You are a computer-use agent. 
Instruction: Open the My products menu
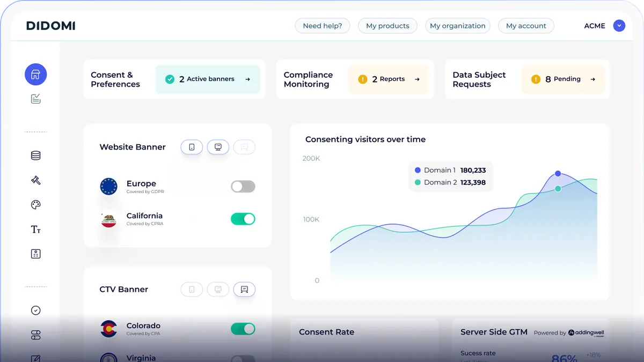pos(387,26)
